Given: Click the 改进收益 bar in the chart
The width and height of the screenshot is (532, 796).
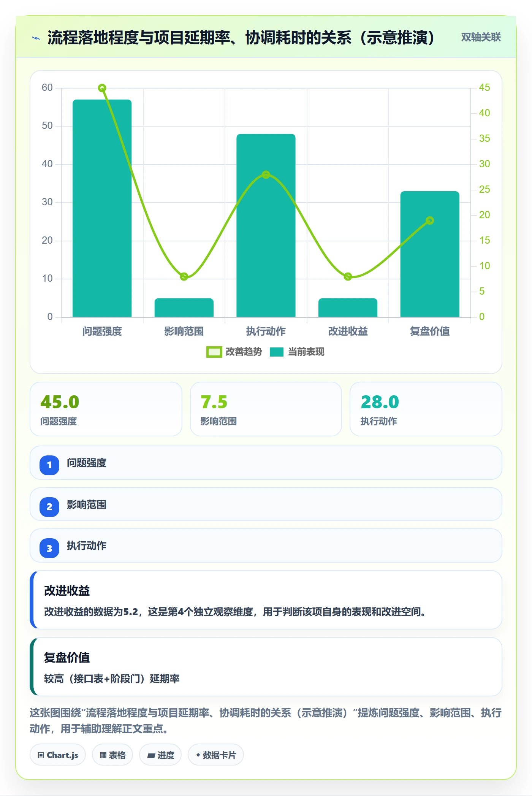Looking at the screenshot, I should click(348, 308).
